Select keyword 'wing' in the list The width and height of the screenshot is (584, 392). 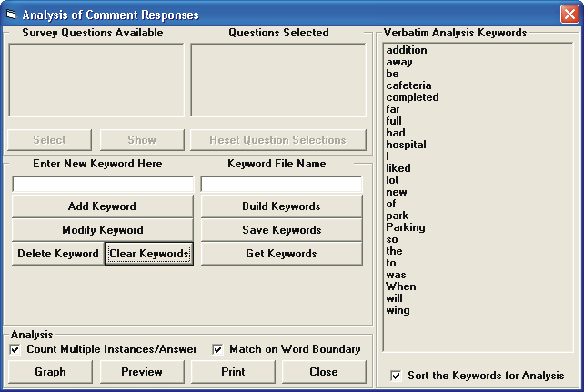pos(398,310)
